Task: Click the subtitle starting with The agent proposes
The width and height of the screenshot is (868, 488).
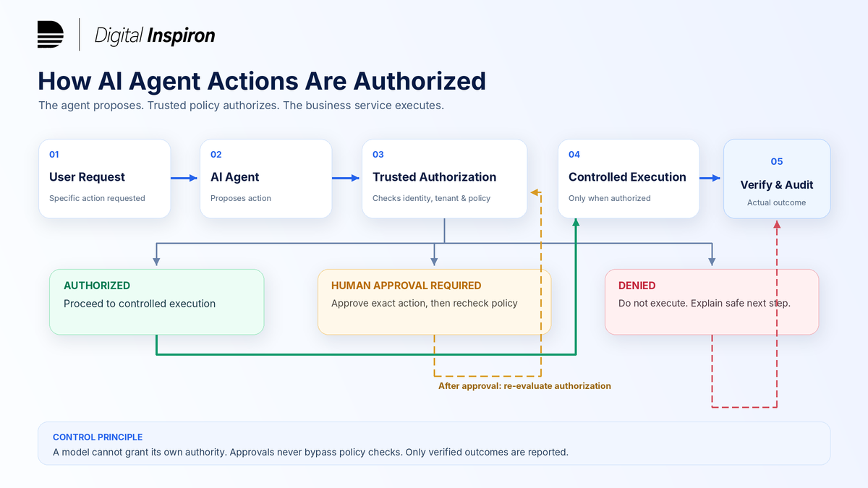Action: [241, 106]
